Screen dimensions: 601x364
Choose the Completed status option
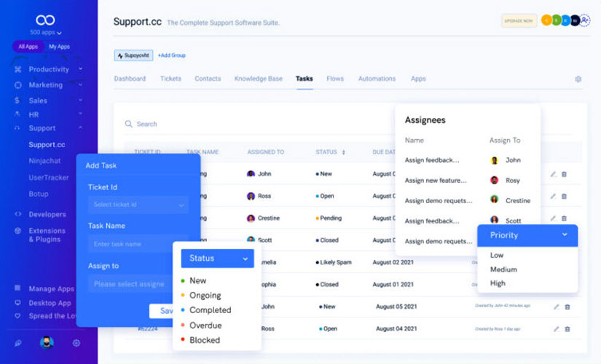[x=210, y=310]
